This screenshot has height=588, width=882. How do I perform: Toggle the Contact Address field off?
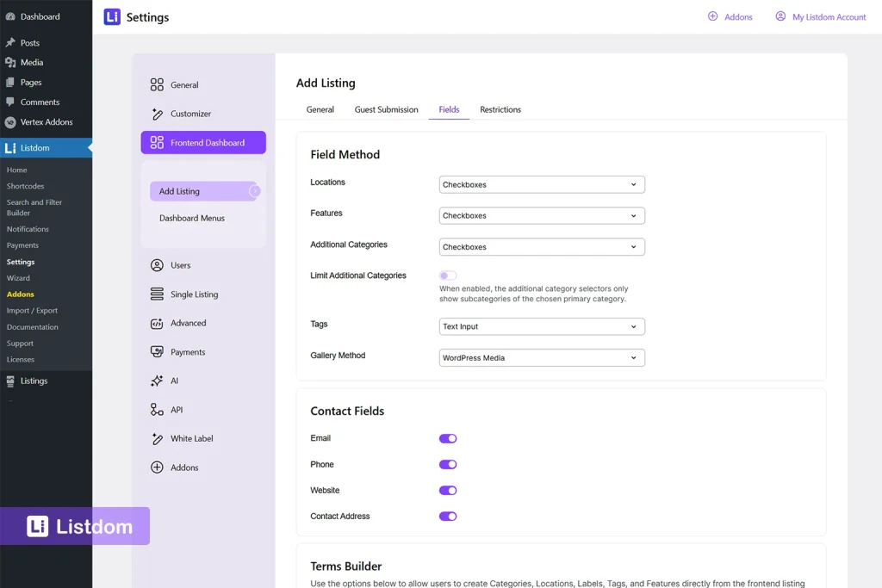point(448,516)
